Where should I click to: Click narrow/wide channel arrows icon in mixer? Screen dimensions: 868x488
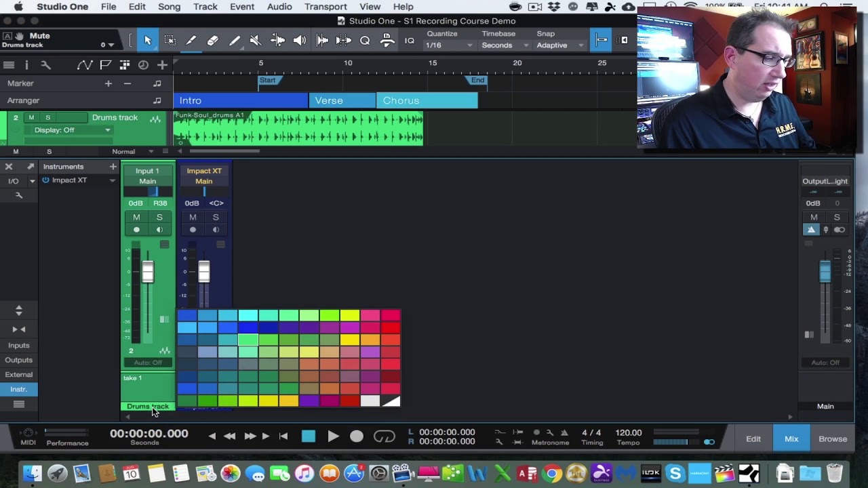click(x=18, y=329)
